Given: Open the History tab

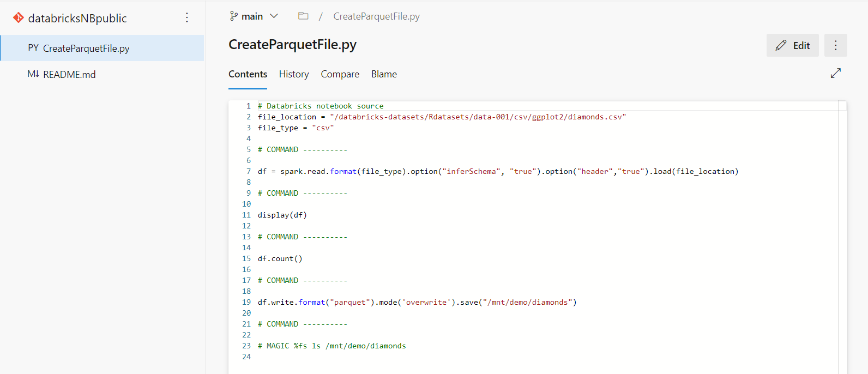Looking at the screenshot, I should pyautogui.click(x=294, y=74).
